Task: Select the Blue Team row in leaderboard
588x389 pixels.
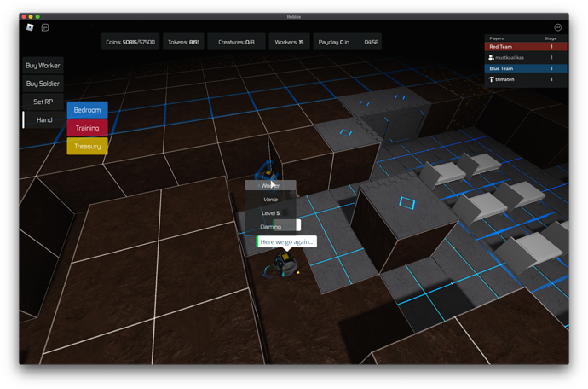Action: [526, 68]
